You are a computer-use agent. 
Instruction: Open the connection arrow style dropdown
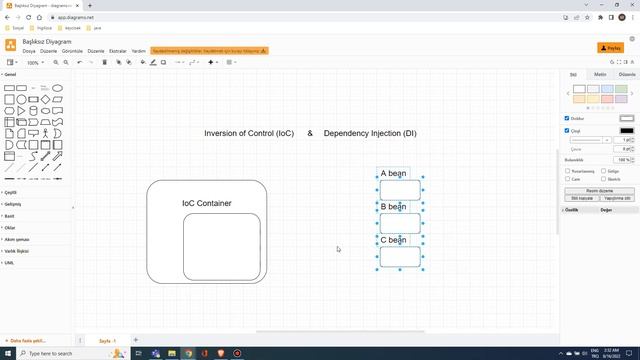tap(180, 62)
